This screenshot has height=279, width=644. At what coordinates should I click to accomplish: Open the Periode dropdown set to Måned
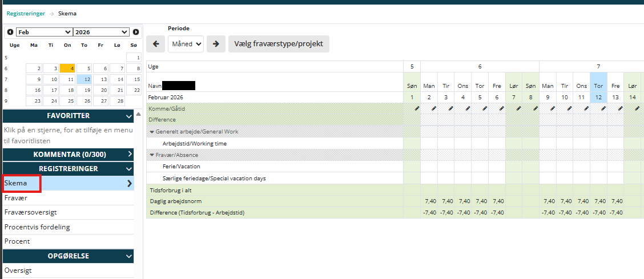tap(186, 44)
